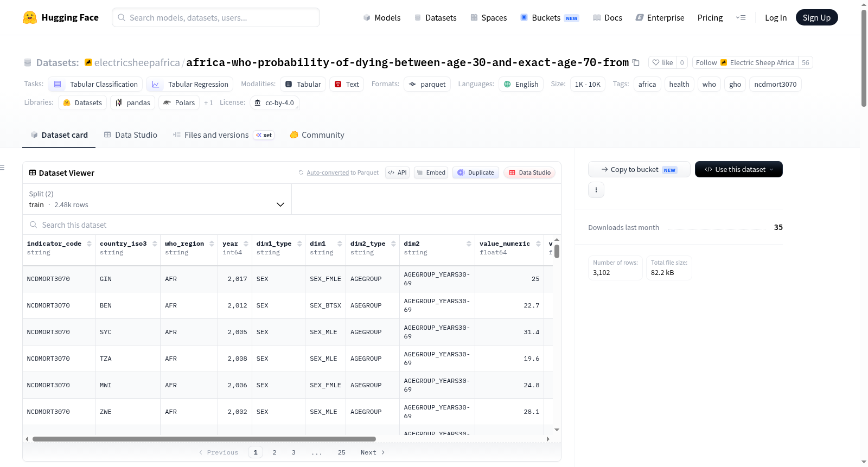
Task: Open the Models page
Action: coord(382,18)
